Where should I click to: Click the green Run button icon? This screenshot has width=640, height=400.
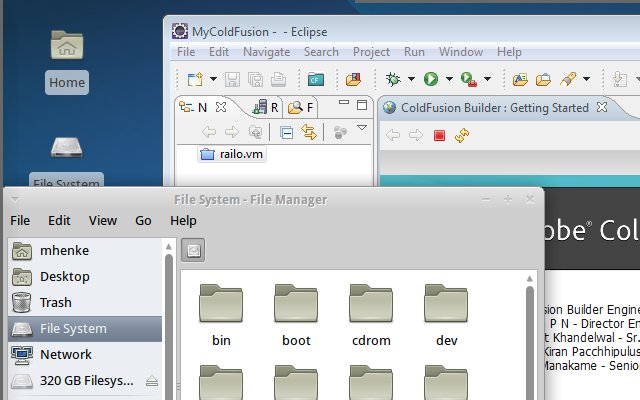[x=431, y=79]
